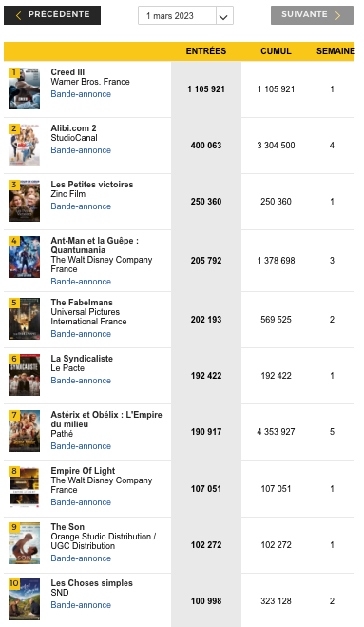Watch the Creed III Bande-annonce
Screen dimensions: 364x627
81,94
